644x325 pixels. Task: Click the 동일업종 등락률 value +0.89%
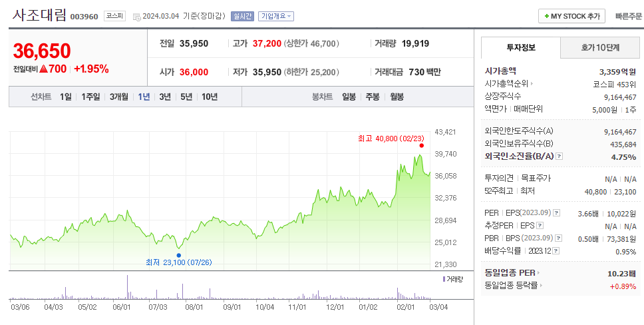[623, 286]
